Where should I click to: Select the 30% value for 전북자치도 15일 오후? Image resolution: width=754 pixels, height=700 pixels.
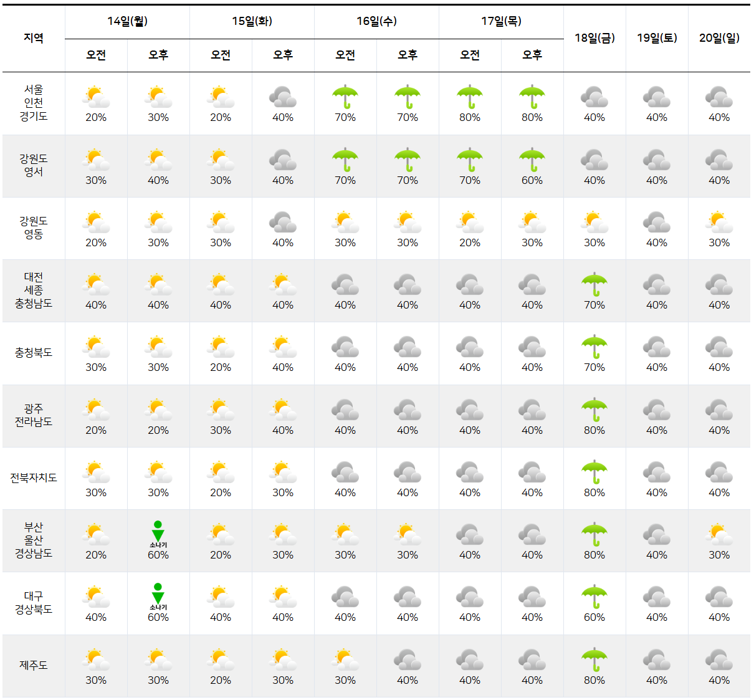[283, 492]
